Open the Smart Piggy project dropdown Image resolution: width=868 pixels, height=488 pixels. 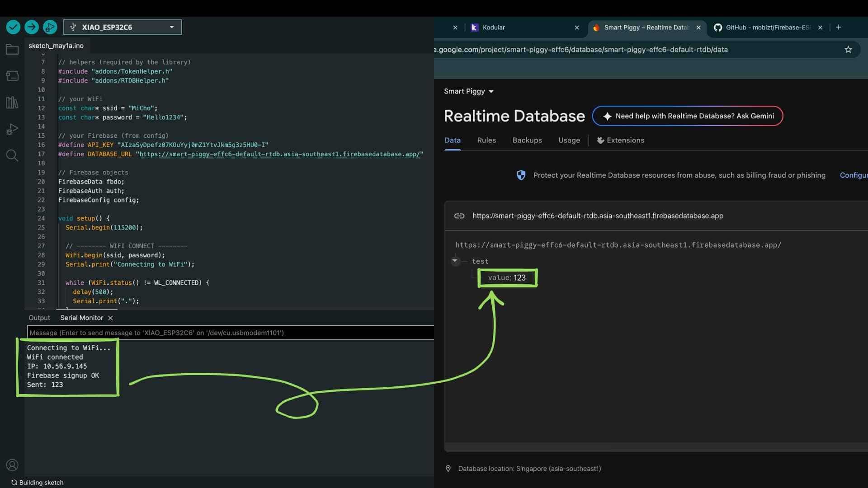point(469,91)
